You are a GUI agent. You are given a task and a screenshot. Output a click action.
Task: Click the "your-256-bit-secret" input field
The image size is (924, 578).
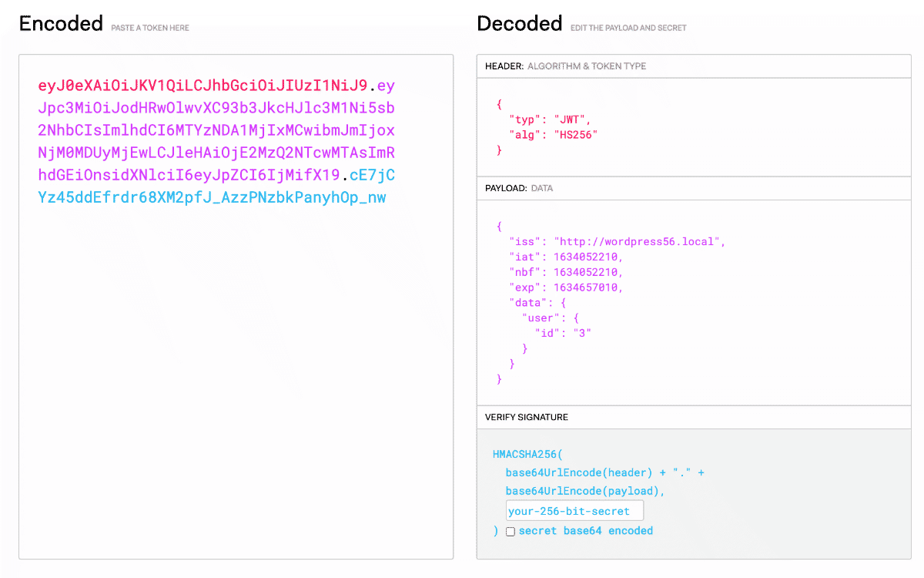click(574, 510)
